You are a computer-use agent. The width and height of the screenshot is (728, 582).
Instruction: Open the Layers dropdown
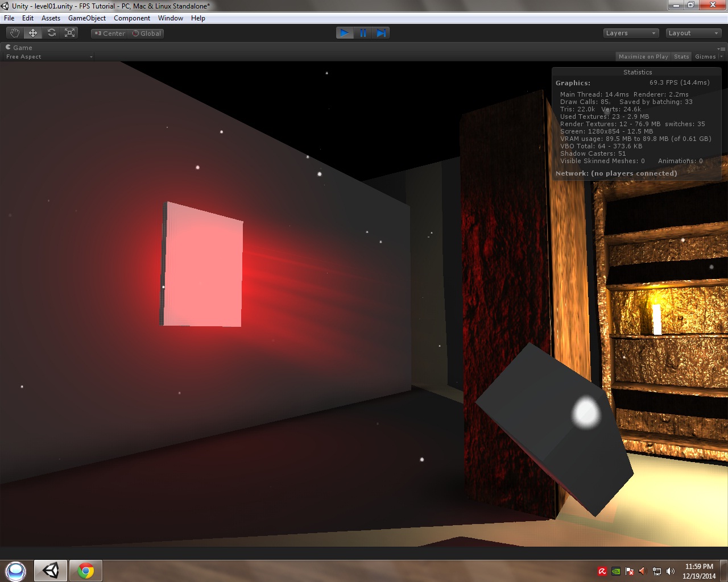tap(630, 32)
